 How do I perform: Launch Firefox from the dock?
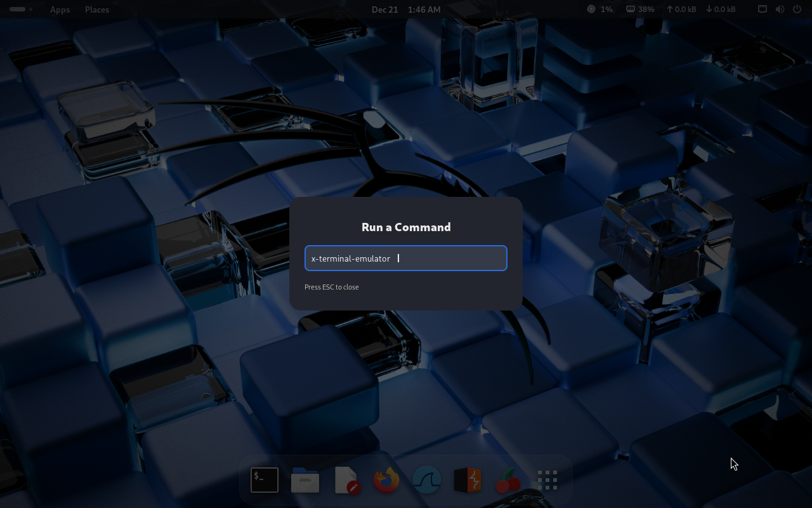pos(386,480)
